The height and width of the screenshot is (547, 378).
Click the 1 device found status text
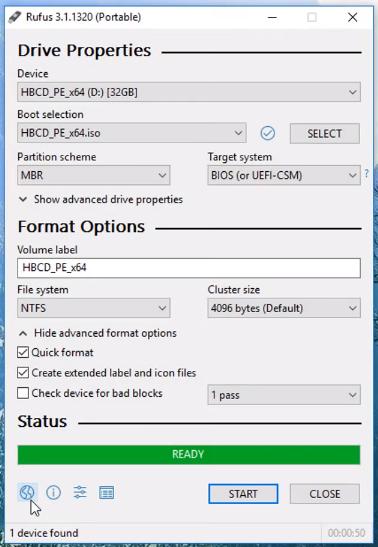[44, 533]
